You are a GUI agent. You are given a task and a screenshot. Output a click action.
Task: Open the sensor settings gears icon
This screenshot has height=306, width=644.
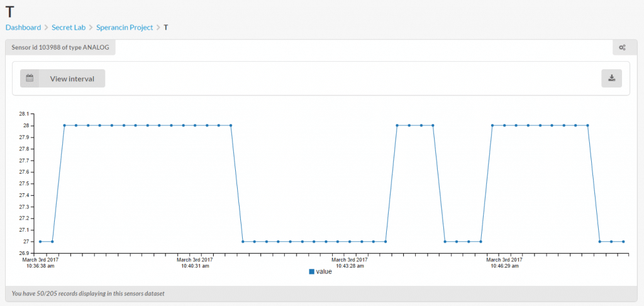621,47
